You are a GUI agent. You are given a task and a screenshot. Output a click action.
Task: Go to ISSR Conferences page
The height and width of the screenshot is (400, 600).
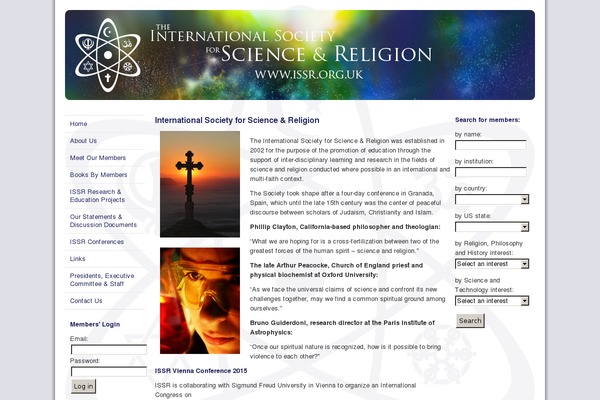[96, 242]
